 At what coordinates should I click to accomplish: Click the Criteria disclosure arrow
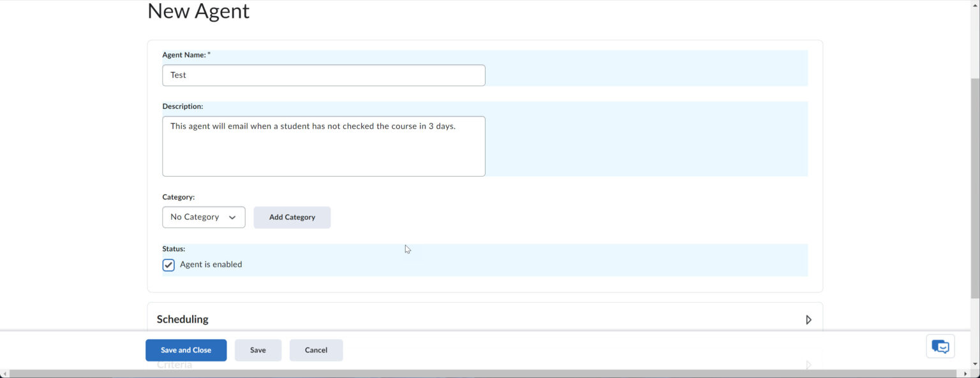pyautogui.click(x=808, y=364)
